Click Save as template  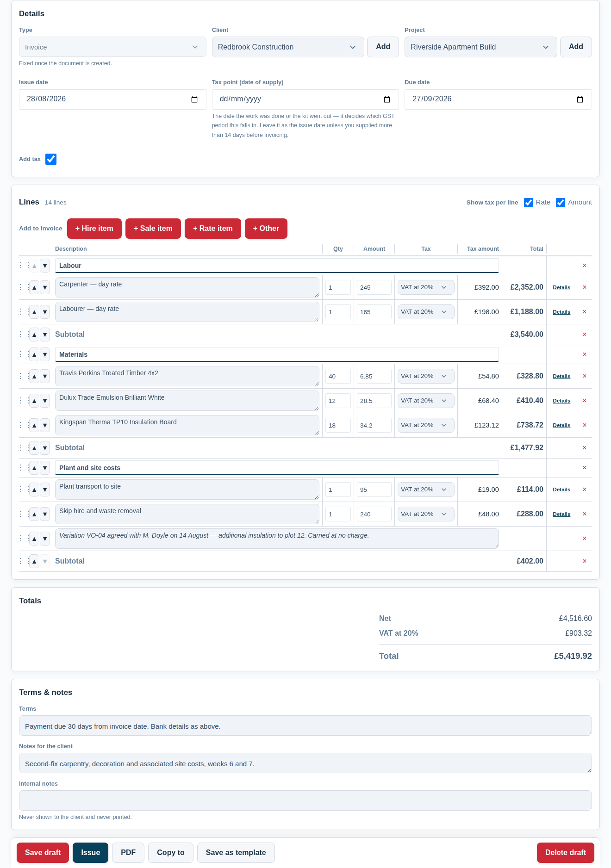pyautogui.click(x=236, y=853)
